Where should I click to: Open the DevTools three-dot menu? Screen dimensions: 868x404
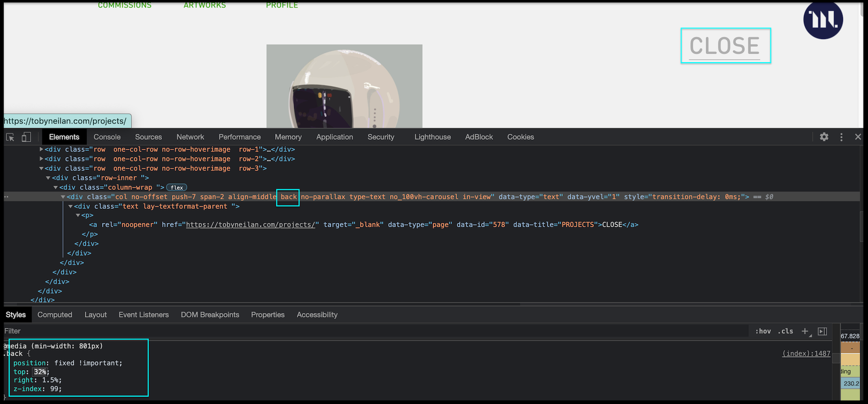(x=841, y=137)
